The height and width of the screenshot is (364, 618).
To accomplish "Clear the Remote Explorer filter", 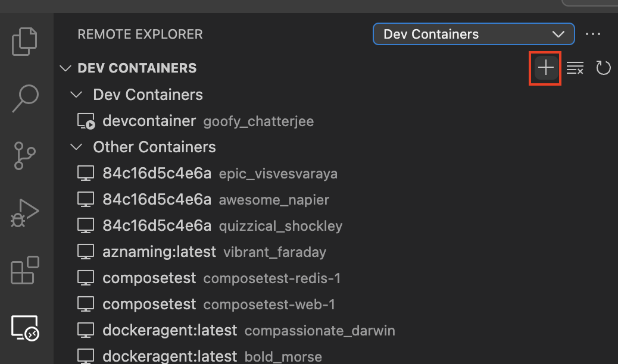I will [575, 68].
